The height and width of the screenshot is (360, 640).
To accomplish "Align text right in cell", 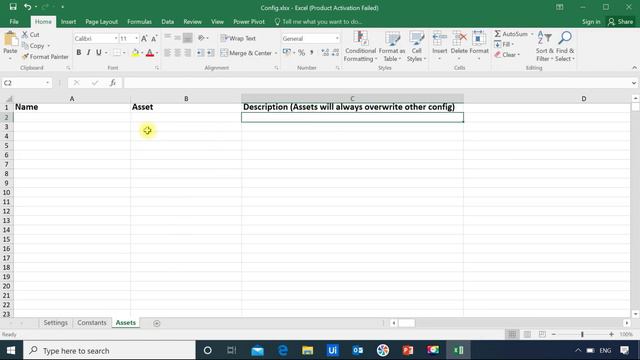I will pos(187,53).
